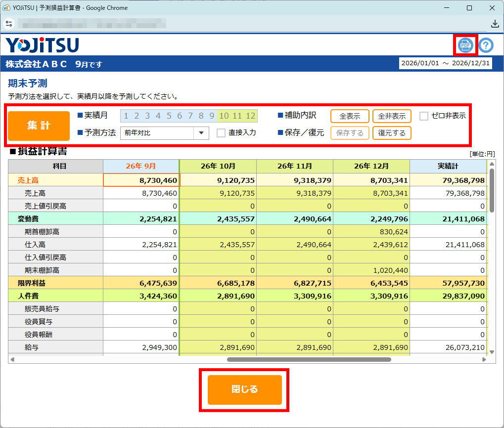
Task: Click the dropdown arrow beside 前年対比
Action: coord(201,133)
